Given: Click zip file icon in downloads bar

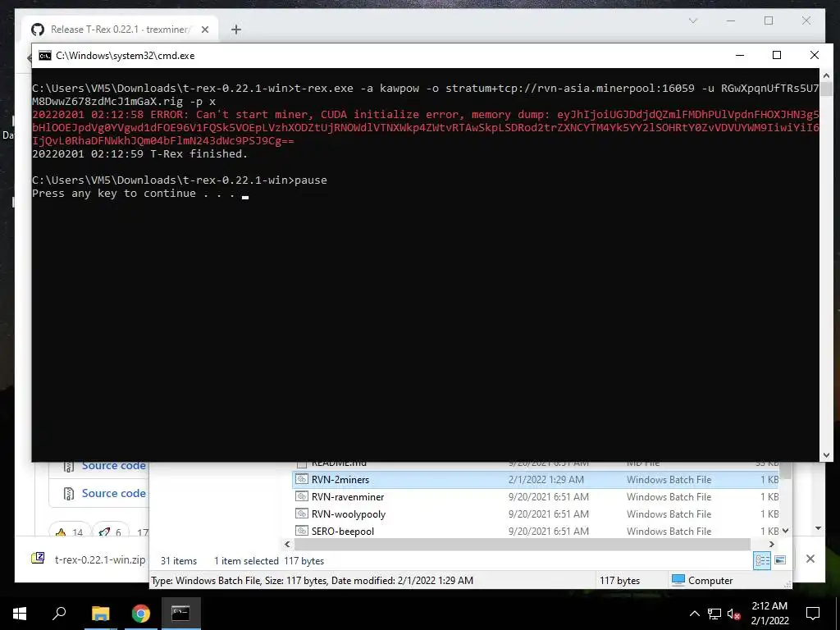Looking at the screenshot, I should (x=38, y=558).
